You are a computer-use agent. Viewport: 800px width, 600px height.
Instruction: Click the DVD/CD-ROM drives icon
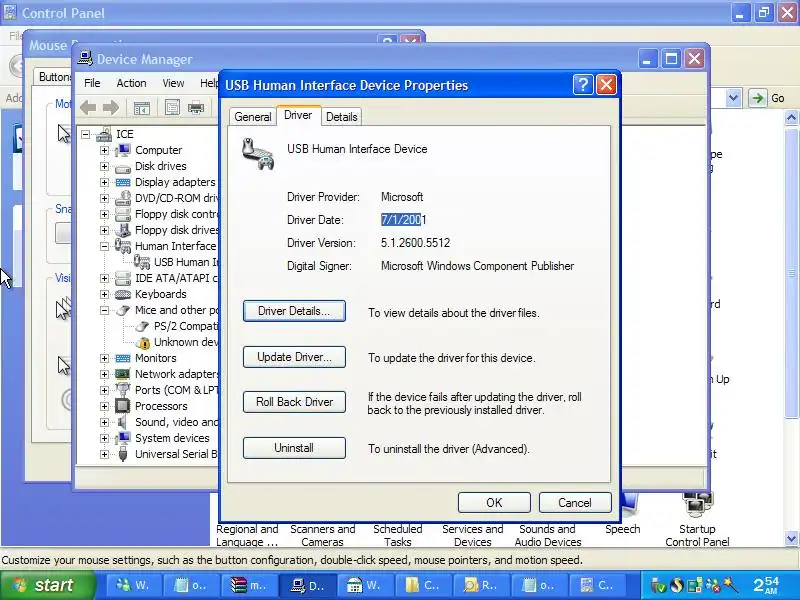[123, 198]
